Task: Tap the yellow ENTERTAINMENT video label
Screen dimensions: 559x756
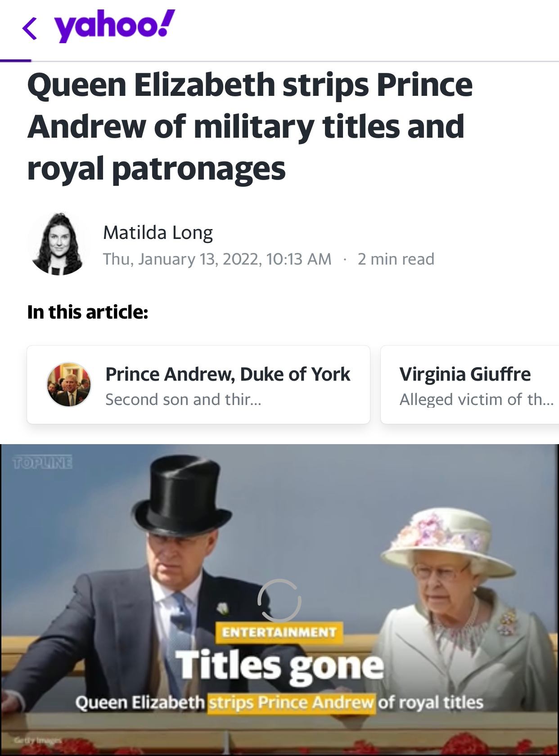Action: click(279, 632)
